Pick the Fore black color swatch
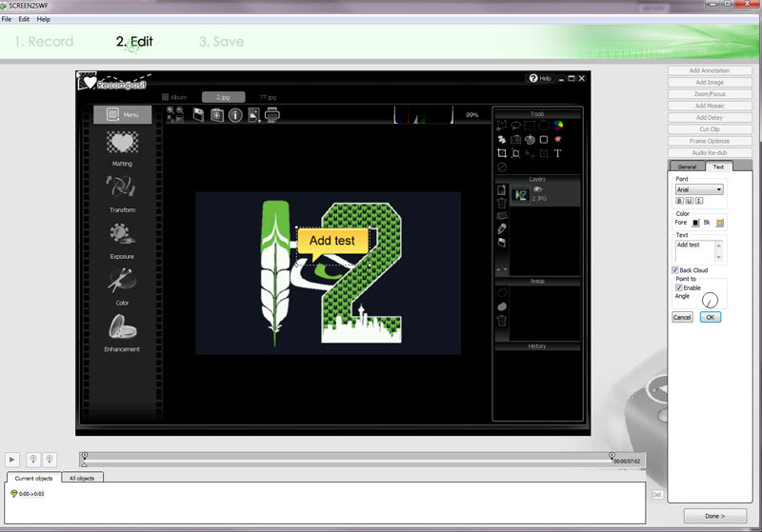 pos(695,223)
